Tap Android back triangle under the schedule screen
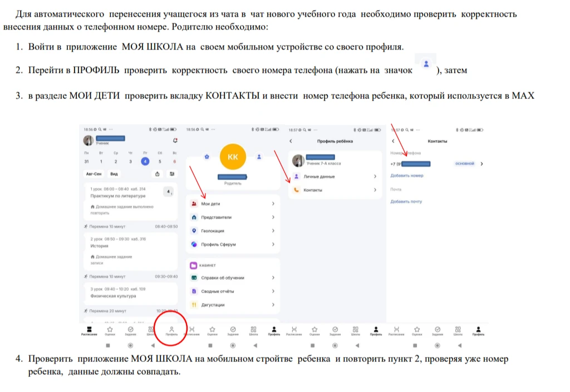The height and width of the screenshot is (392, 570). [x=153, y=345]
